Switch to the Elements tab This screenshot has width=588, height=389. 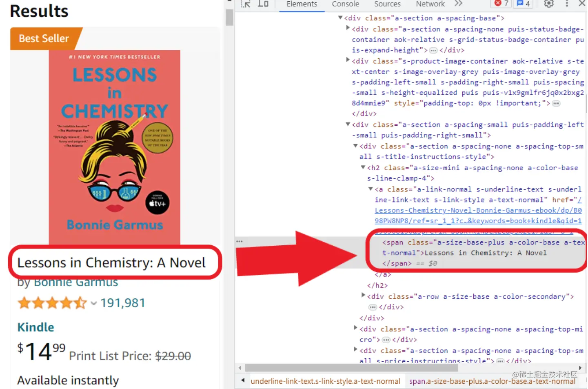point(302,4)
